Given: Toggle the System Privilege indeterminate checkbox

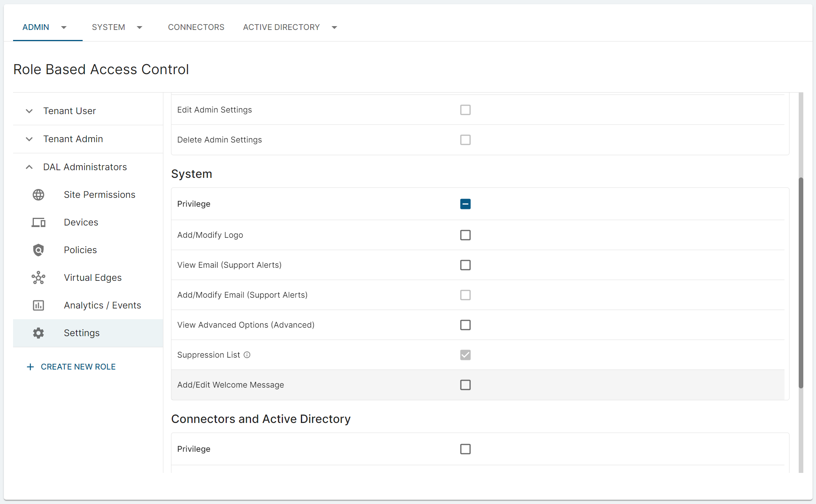Looking at the screenshot, I should [465, 204].
